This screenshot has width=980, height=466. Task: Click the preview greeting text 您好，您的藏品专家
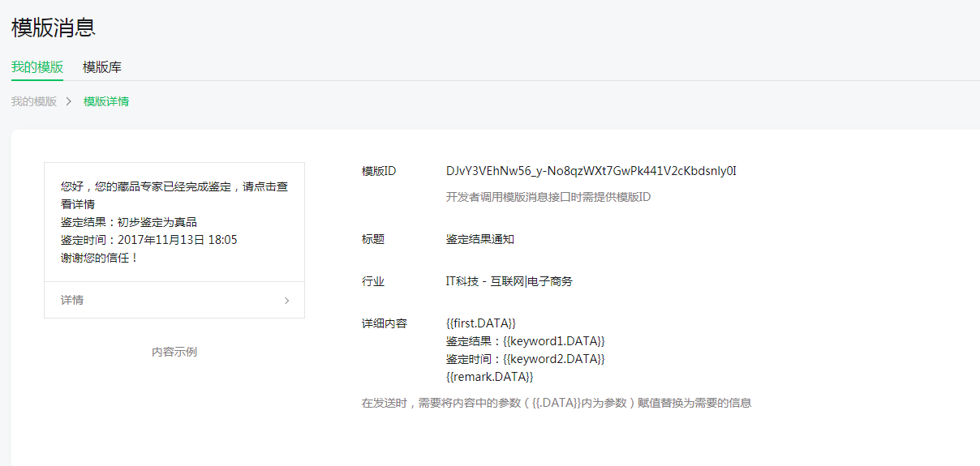point(174,195)
